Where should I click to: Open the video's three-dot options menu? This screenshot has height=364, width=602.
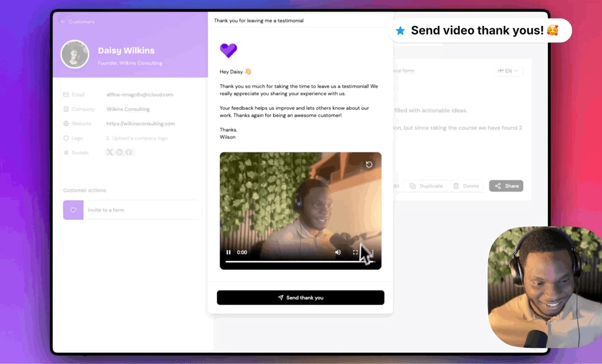[372, 252]
